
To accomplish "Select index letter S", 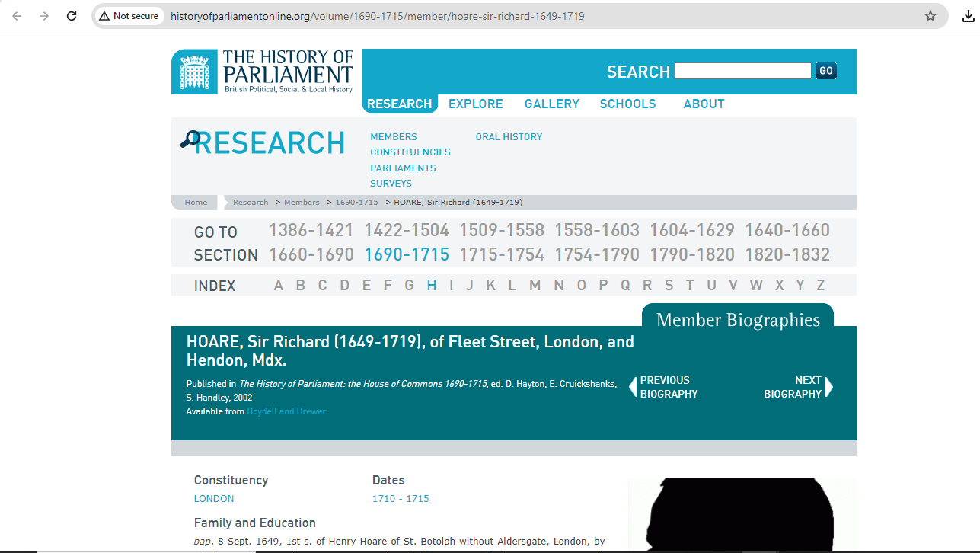I will (669, 286).
